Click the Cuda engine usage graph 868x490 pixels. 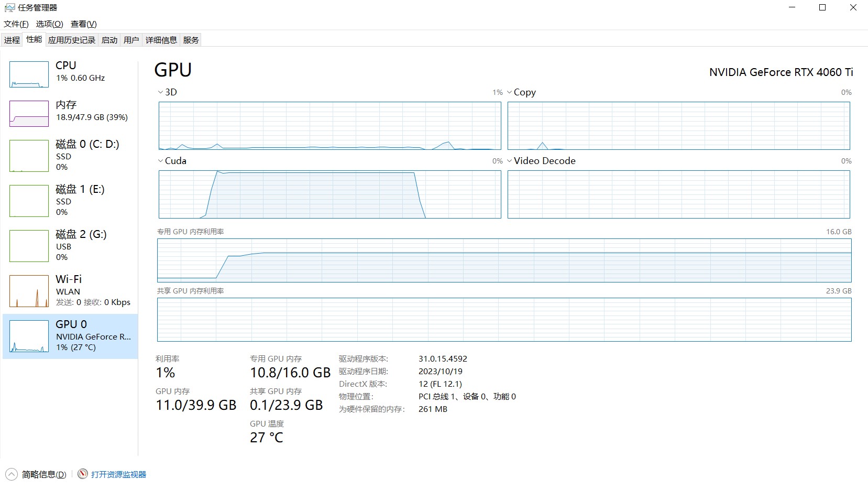click(330, 194)
